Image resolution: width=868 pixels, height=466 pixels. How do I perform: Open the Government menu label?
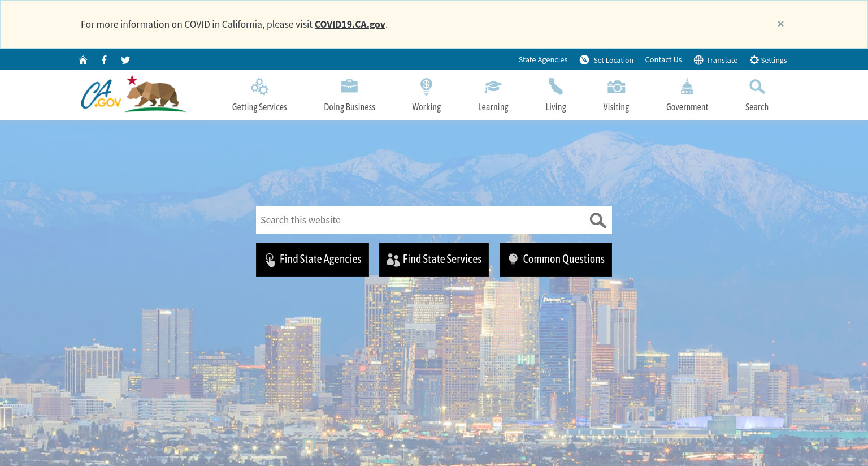[x=687, y=107]
